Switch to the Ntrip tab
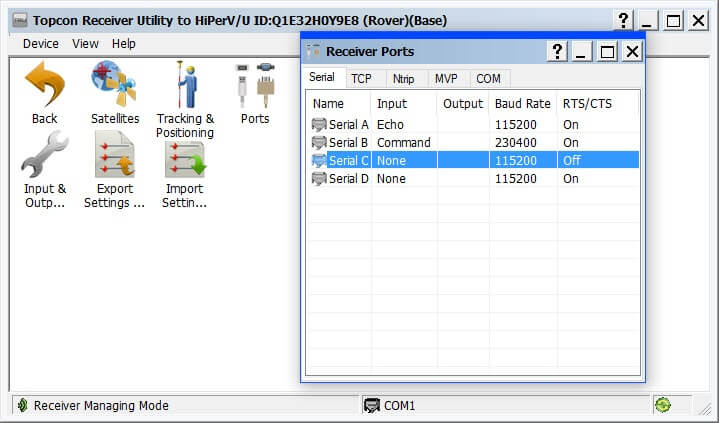Viewport: 719px width, 423px height. pos(403,78)
